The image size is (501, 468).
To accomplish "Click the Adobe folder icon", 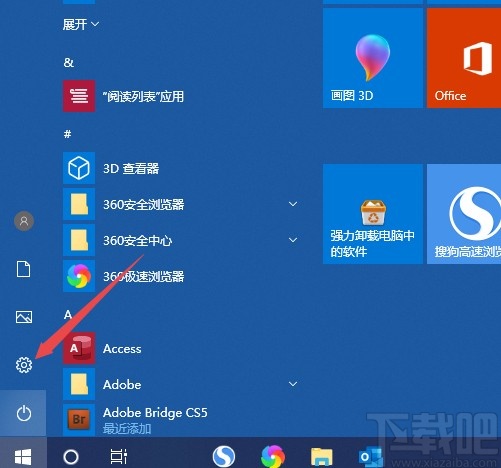I will [79, 384].
